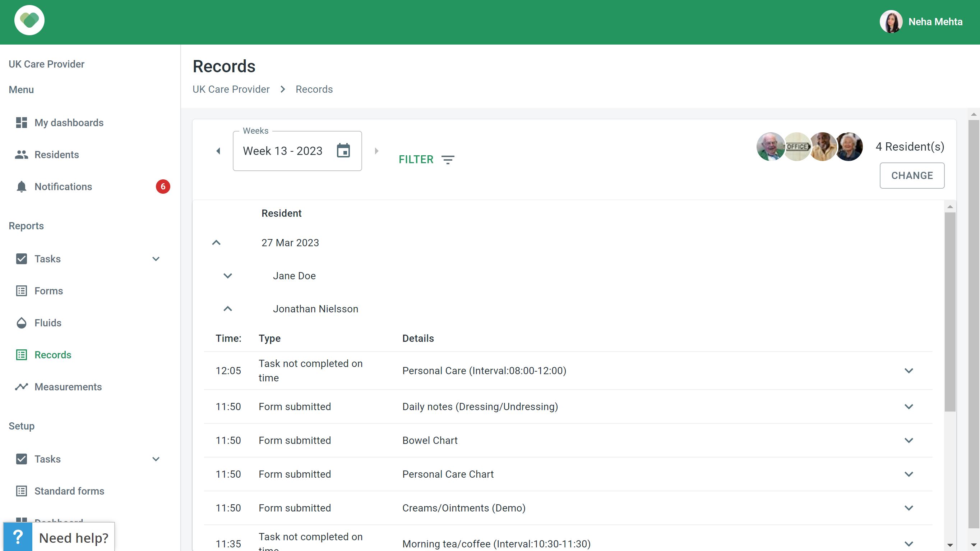Expand Jane Doe's records

pyautogui.click(x=227, y=275)
